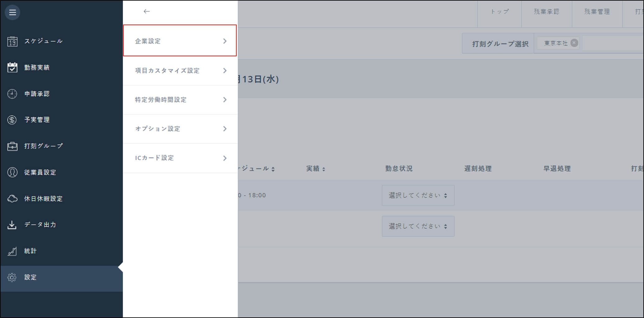644x318 pixels.
Task: Open the first 選択してください dropdown
Action: pos(418,195)
